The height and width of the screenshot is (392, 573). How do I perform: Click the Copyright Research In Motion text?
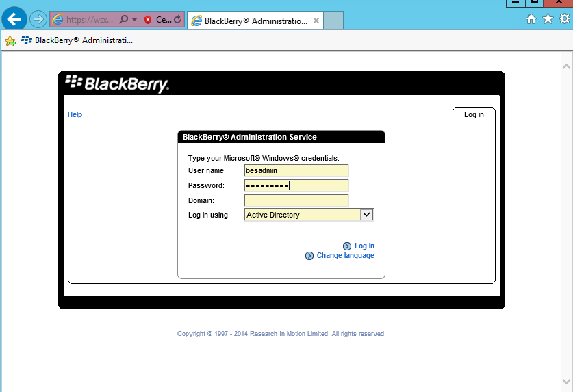point(281,334)
